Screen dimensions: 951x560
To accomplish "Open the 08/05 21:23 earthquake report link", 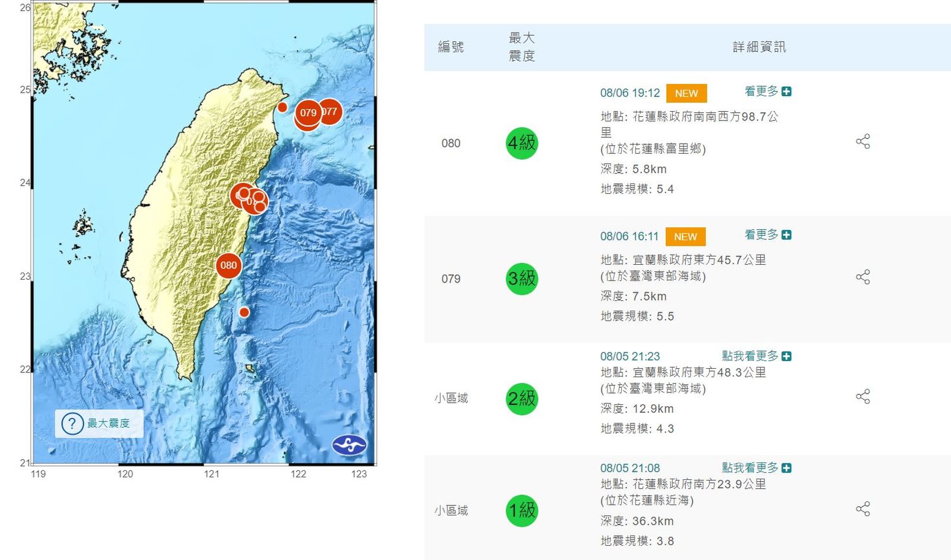I will click(630, 356).
